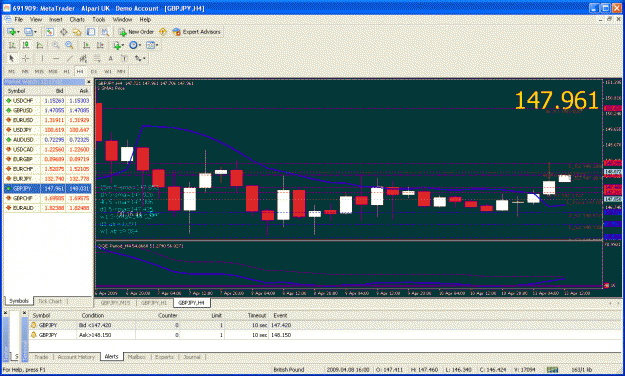Click the New Order button

tap(136, 32)
